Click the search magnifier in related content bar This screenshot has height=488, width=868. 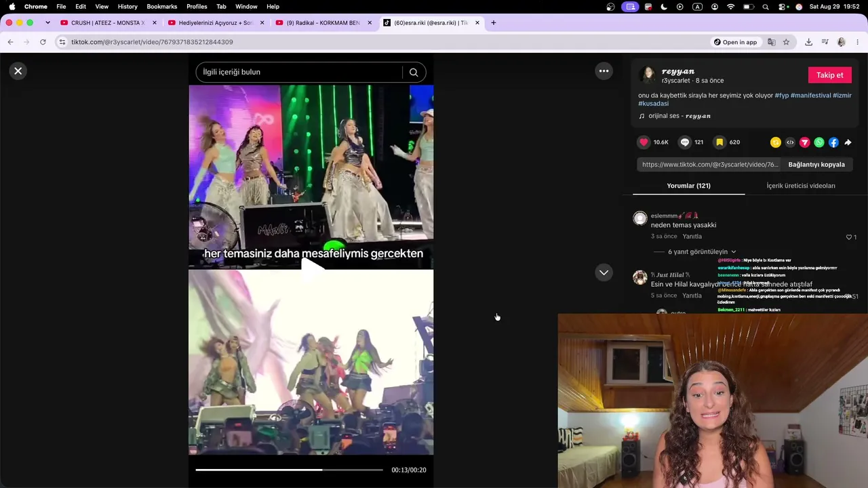414,72
